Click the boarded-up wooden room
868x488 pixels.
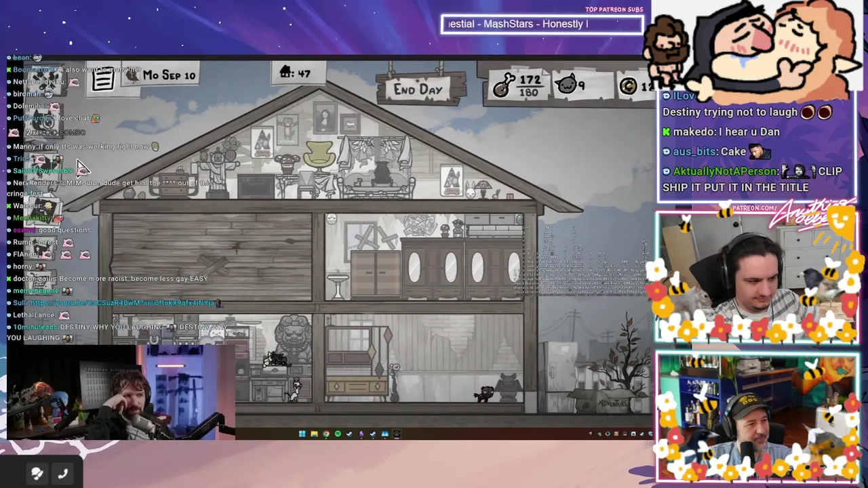coord(212,256)
